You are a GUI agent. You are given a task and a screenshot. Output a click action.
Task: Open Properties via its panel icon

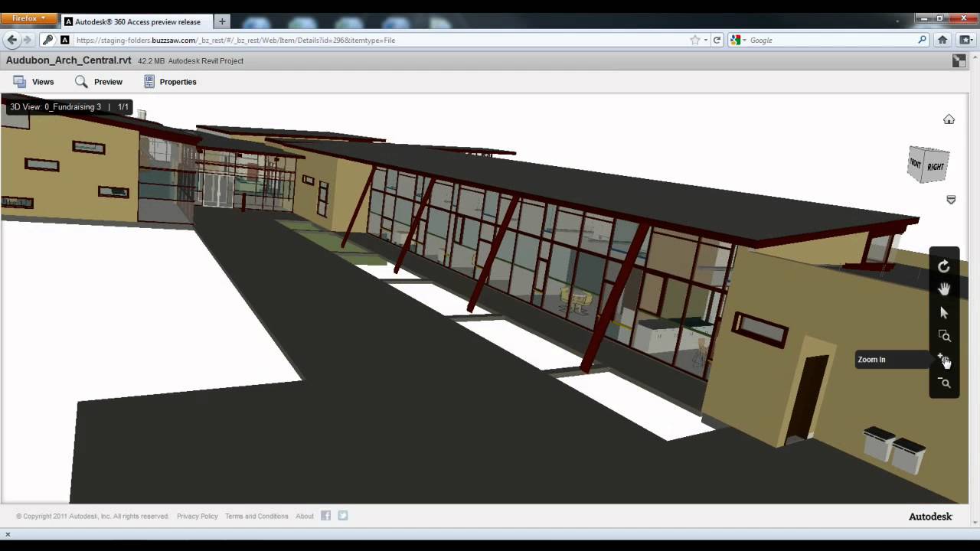(x=148, y=81)
